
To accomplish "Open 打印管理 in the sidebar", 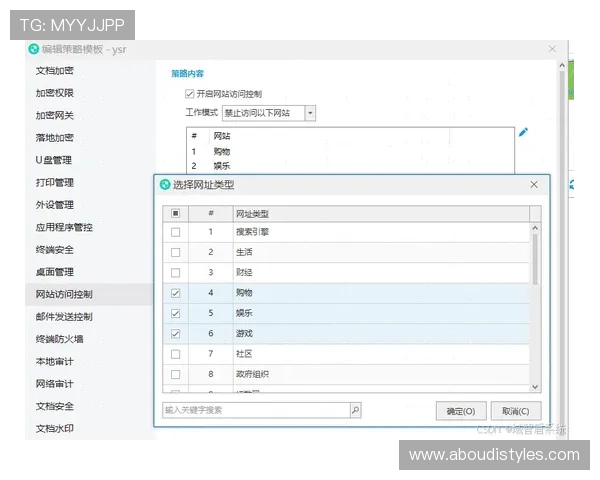I will point(55,183).
